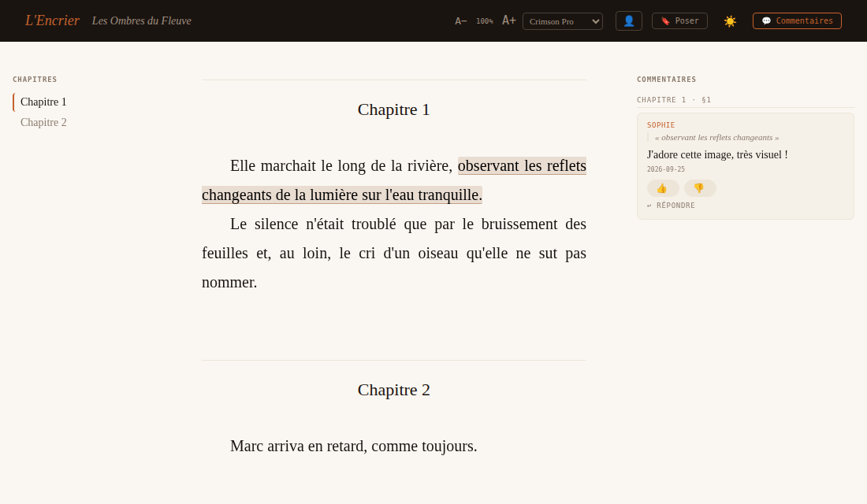The image size is (867, 504).
Task: Click the comment author name SOPHIE
Action: coord(660,125)
